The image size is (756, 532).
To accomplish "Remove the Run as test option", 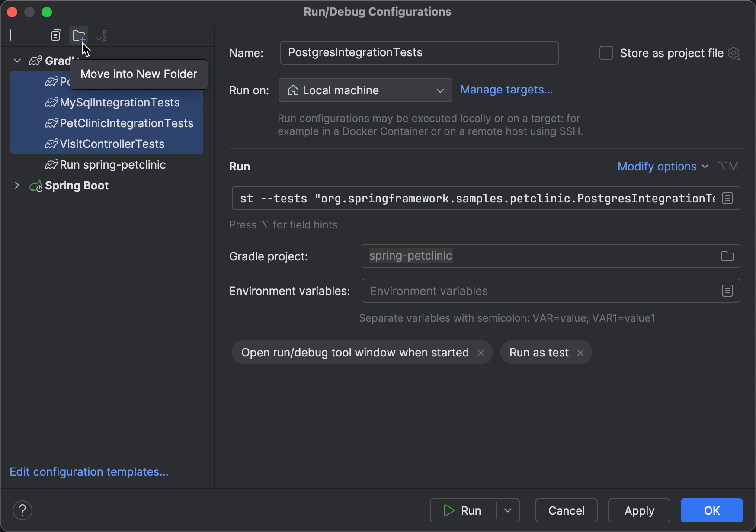I will 580,353.
